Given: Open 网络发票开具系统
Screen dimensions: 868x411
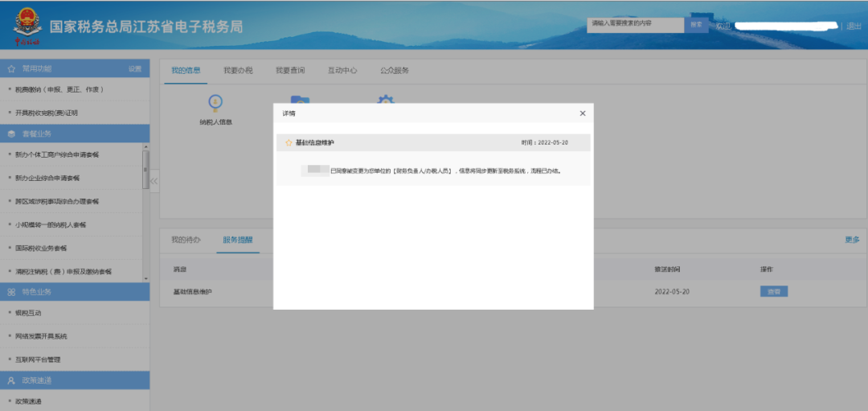Looking at the screenshot, I should pyautogui.click(x=41, y=336).
